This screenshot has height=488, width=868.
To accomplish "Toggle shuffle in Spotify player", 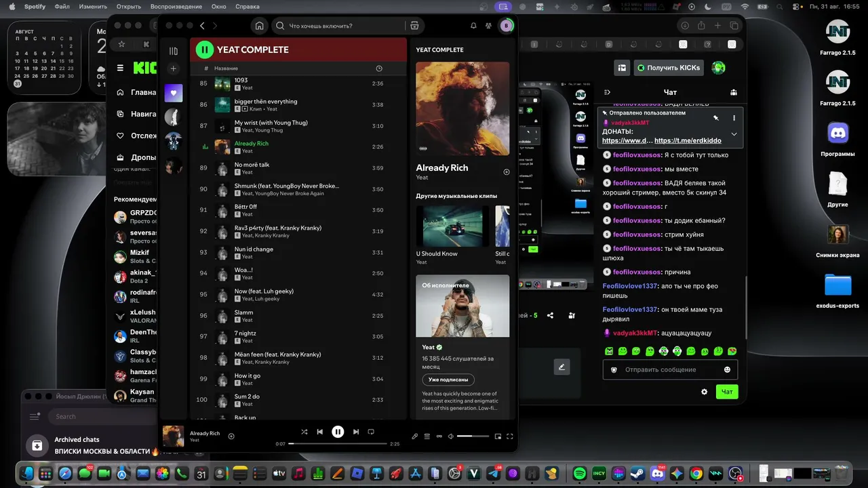I will 304,432.
